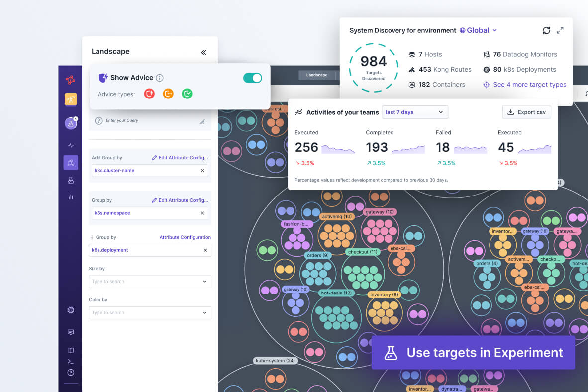Viewport: 588px width, 392px height.
Task: Open the terminal icon in sidebar
Action: [x=71, y=362]
